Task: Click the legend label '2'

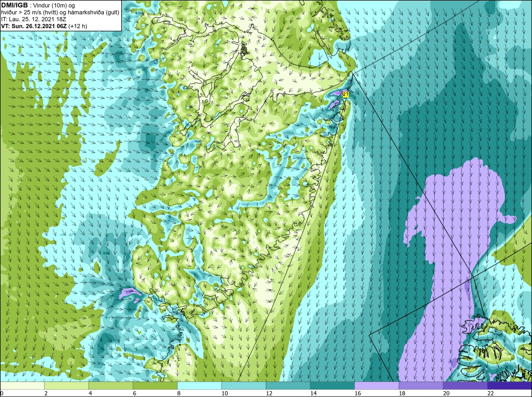Action: (46, 393)
